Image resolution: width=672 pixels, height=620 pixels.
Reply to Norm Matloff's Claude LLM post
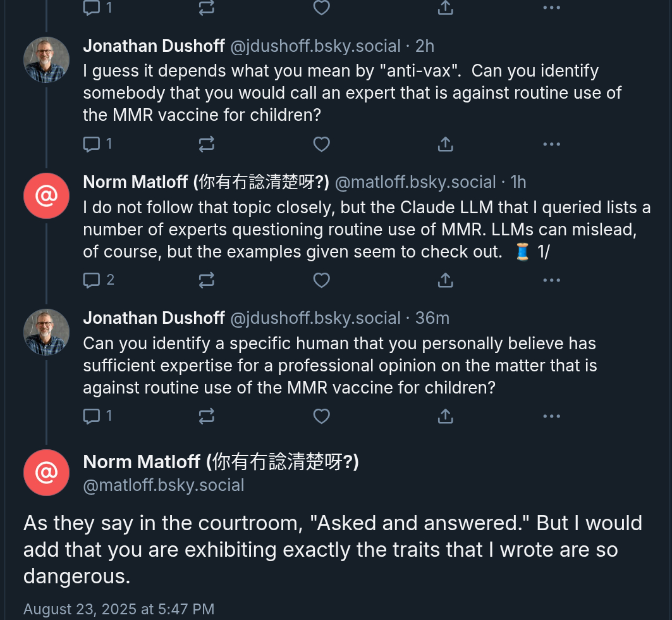coord(92,280)
